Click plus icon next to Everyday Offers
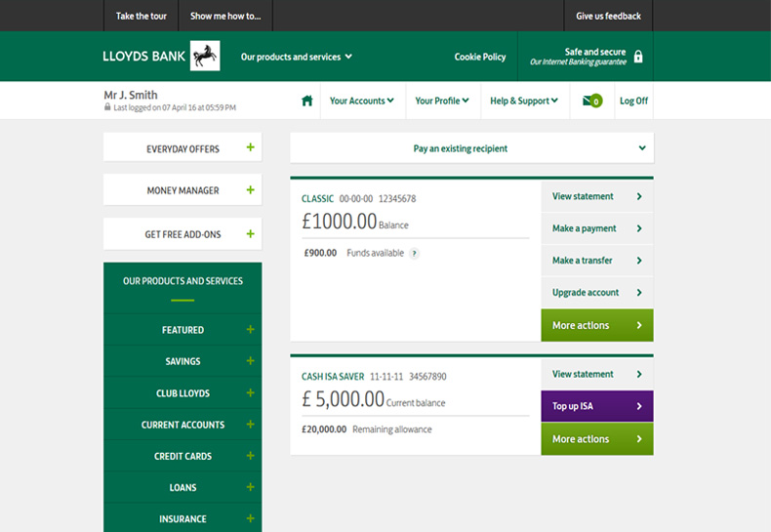 click(x=250, y=147)
